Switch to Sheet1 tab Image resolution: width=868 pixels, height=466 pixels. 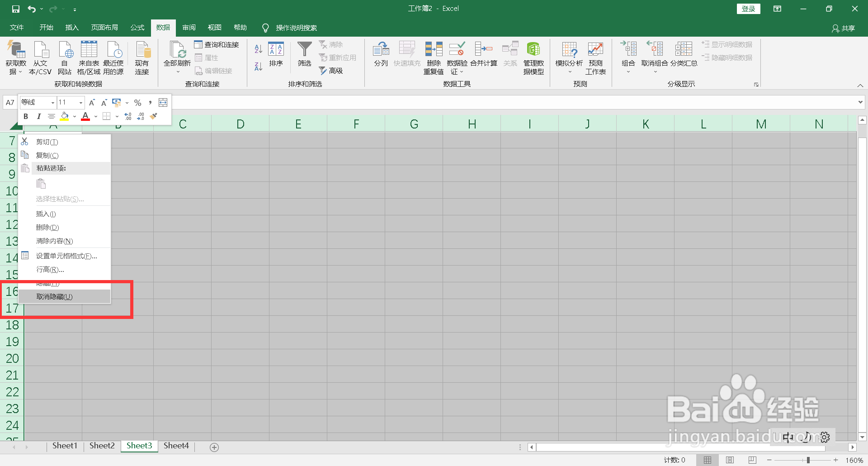(x=65, y=446)
